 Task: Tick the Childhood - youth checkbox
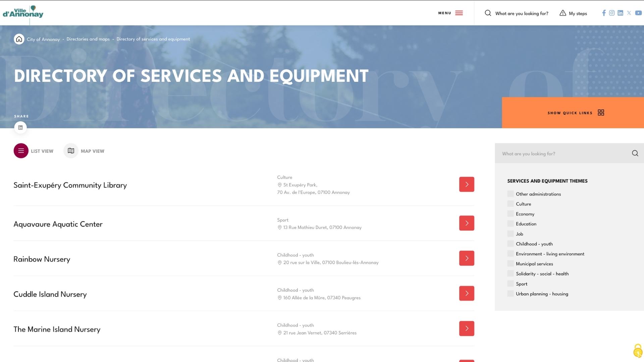click(x=511, y=244)
